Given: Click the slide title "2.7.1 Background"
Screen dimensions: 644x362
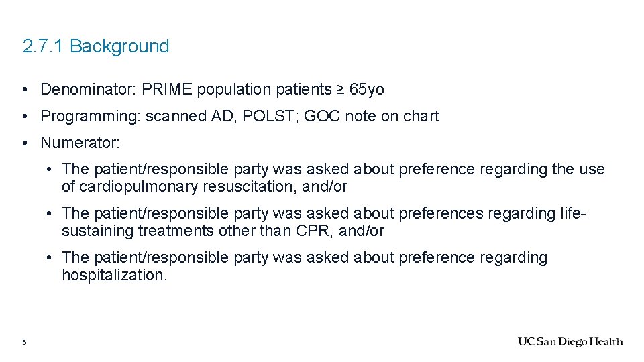Looking at the screenshot, I should coord(96,46).
